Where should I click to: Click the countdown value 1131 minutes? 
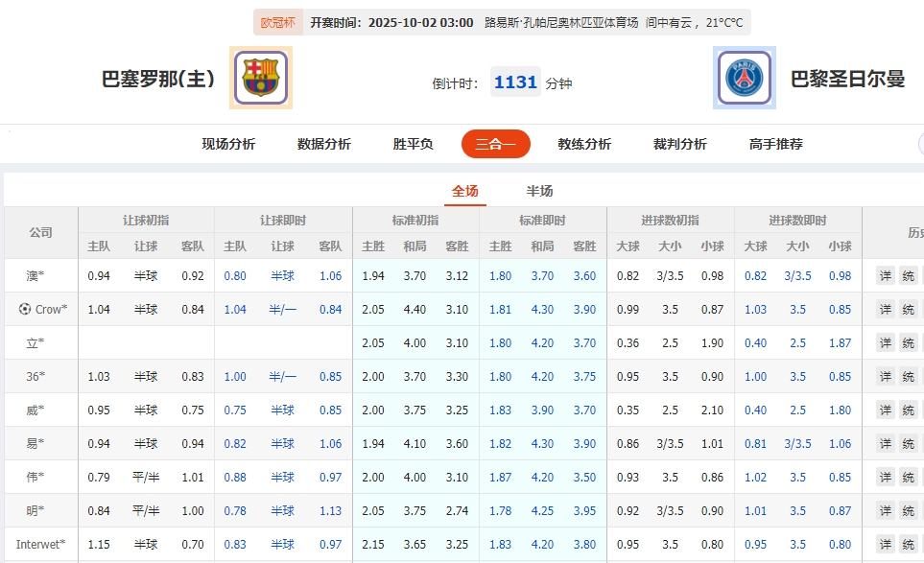(515, 82)
